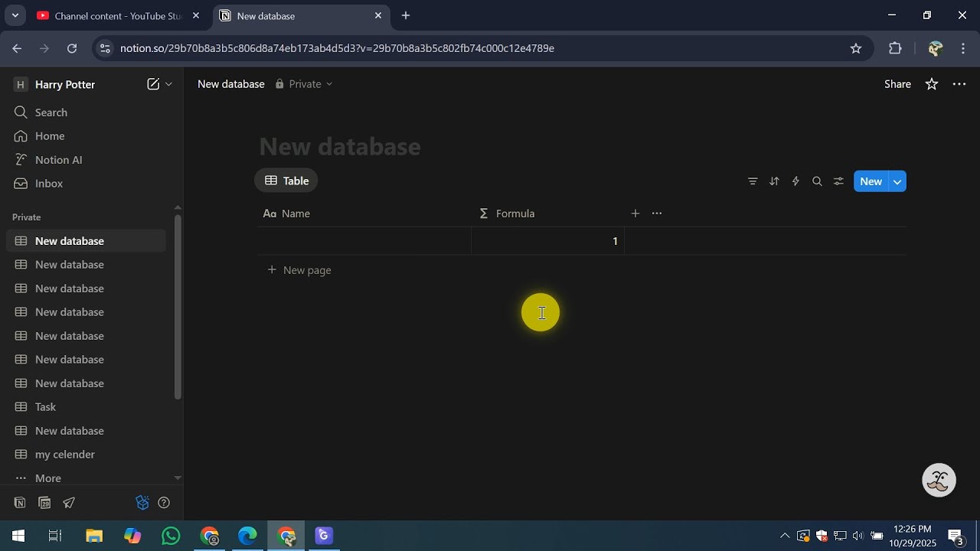Click the New database page title field
980x551 pixels.
coord(340,146)
